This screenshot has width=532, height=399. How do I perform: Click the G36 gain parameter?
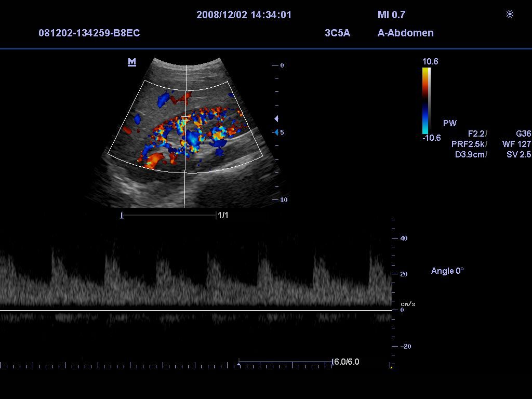coord(523,134)
